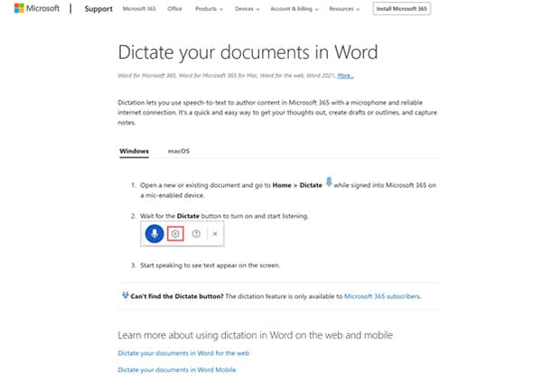Viewport: 542px width, 392px height.
Task: Click the More... applies-to link
Action: tap(345, 75)
